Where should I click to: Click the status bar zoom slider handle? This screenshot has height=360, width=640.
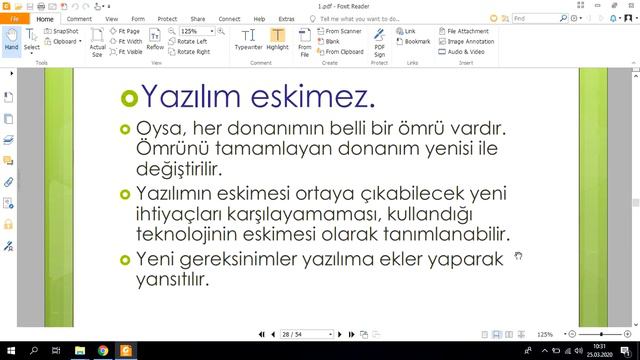601,334
